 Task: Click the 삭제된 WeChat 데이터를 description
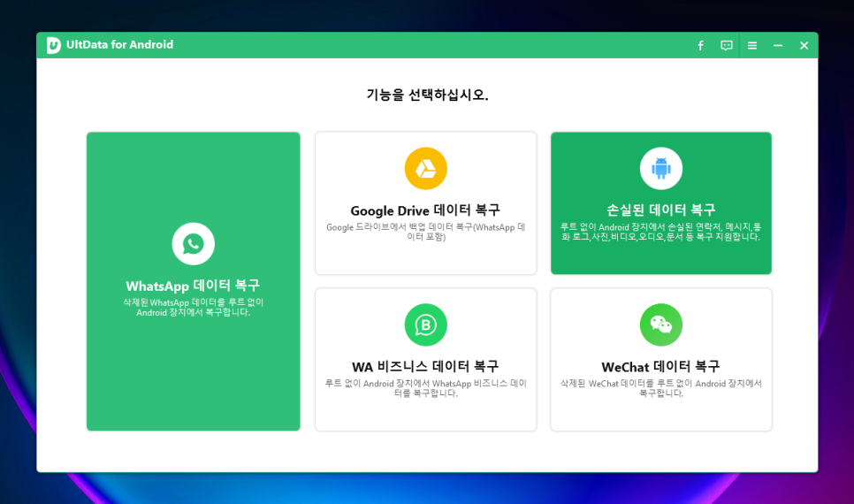(x=661, y=388)
